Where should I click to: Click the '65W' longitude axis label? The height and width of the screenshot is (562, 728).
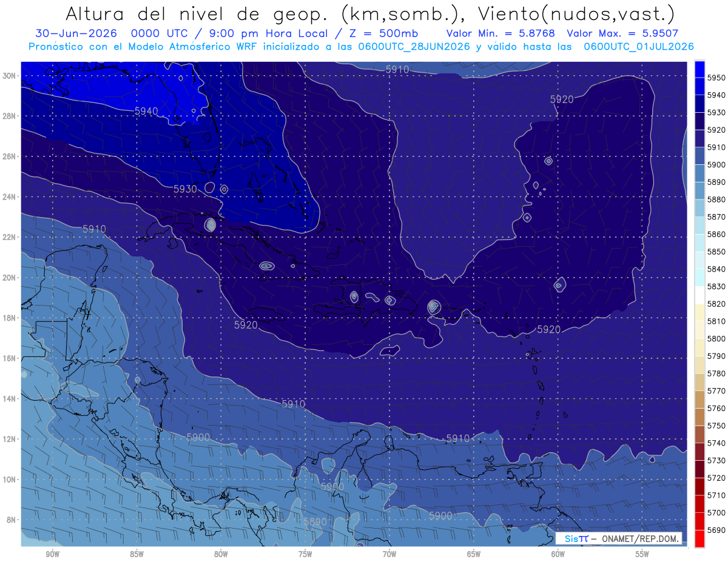[x=474, y=554]
